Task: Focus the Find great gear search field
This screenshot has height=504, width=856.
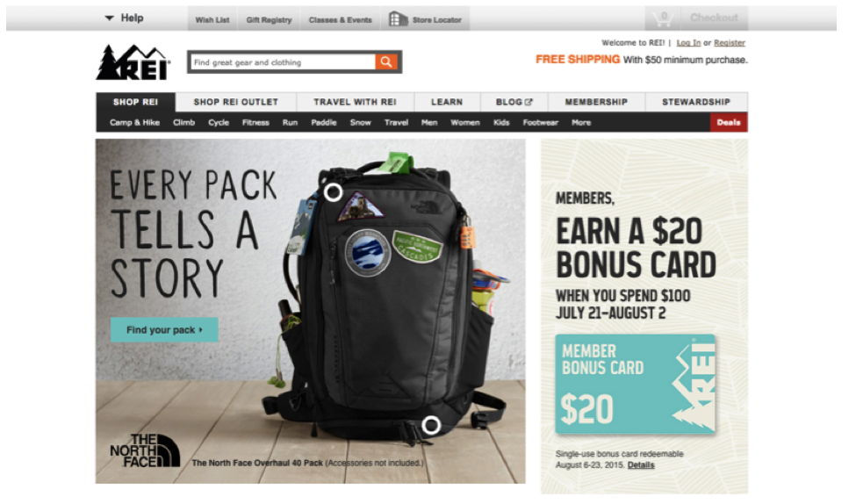Action: coord(283,62)
